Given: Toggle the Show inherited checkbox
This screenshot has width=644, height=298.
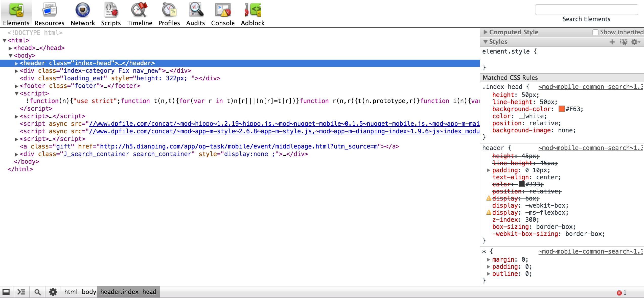Looking at the screenshot, I should point(595,32).
